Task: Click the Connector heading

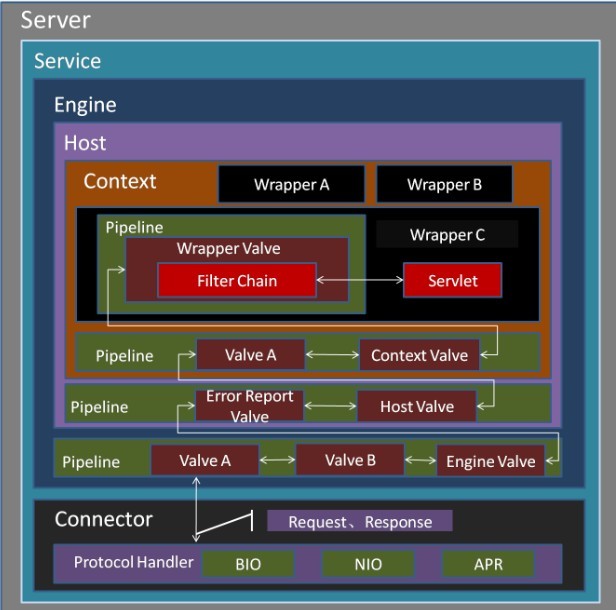Action: [104, 519]
